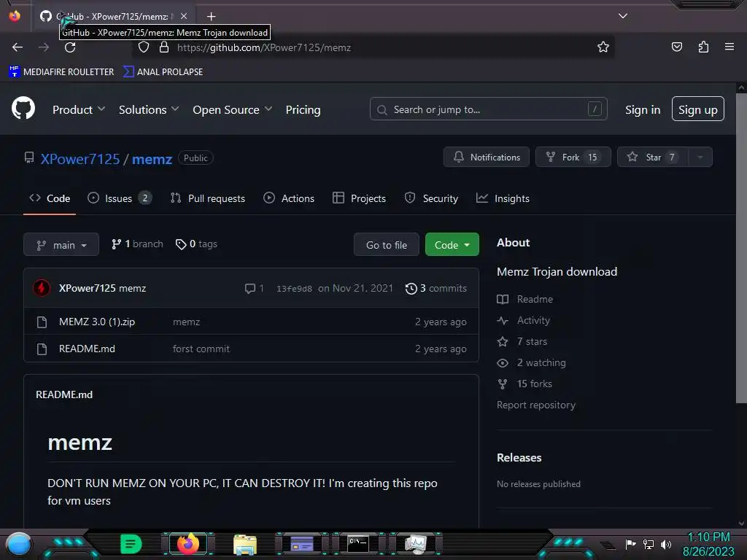This screenshot has height=560, width=747.
Task: Switch to the Security tab
Action: [431, 198]
